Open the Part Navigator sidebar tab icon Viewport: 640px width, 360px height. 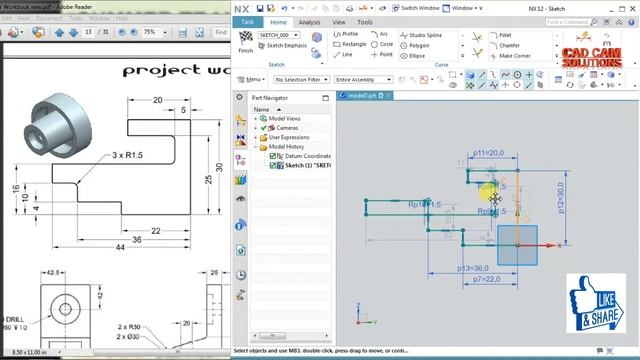pyautogui.click(x=240, y=160)
